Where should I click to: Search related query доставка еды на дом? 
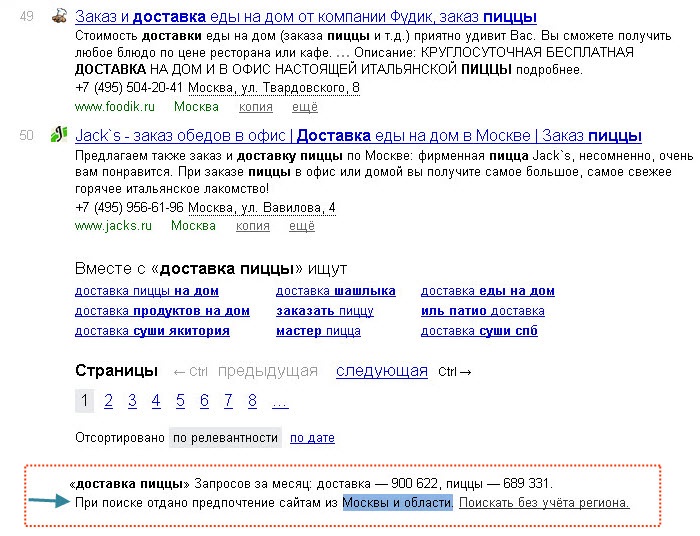click(x=488, y=291)
